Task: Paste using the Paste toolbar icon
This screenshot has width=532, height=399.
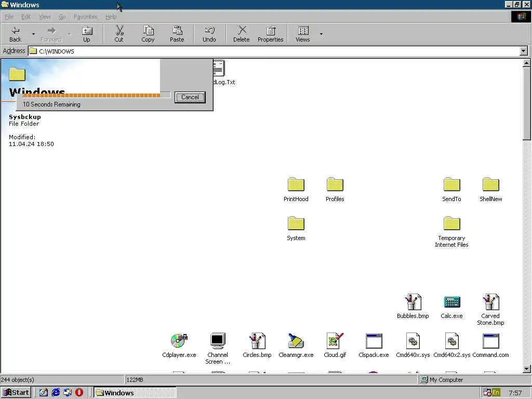Action: (177, 34)
